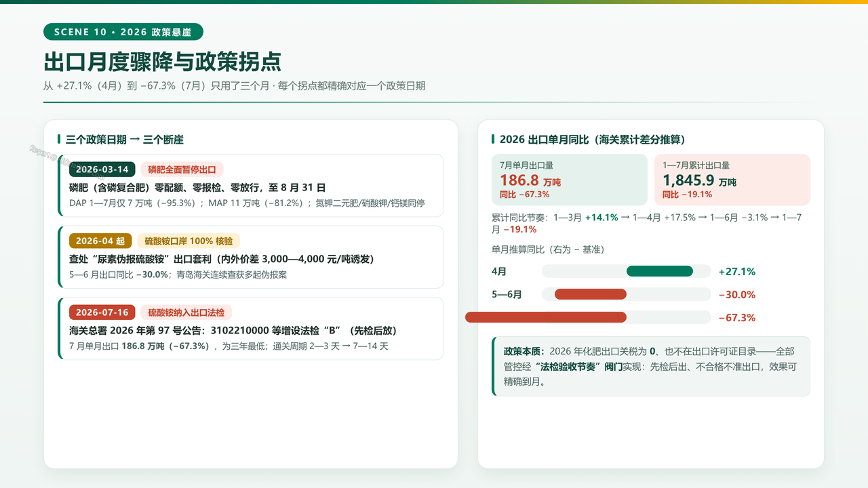
Task: Click the 政策本质 note box text
Action: click(650, 366)
